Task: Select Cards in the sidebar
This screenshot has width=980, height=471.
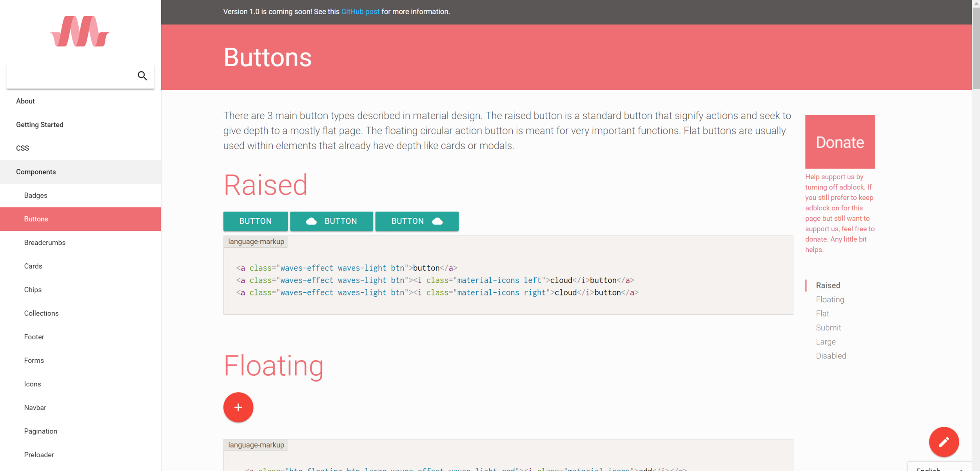Action: [33, 266]
